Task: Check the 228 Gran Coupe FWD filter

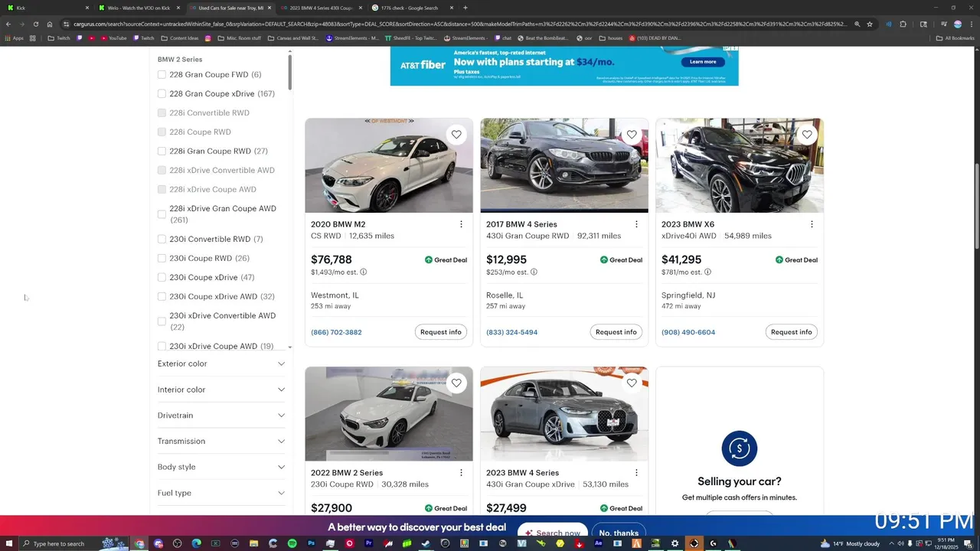Action: click(162, 74)
